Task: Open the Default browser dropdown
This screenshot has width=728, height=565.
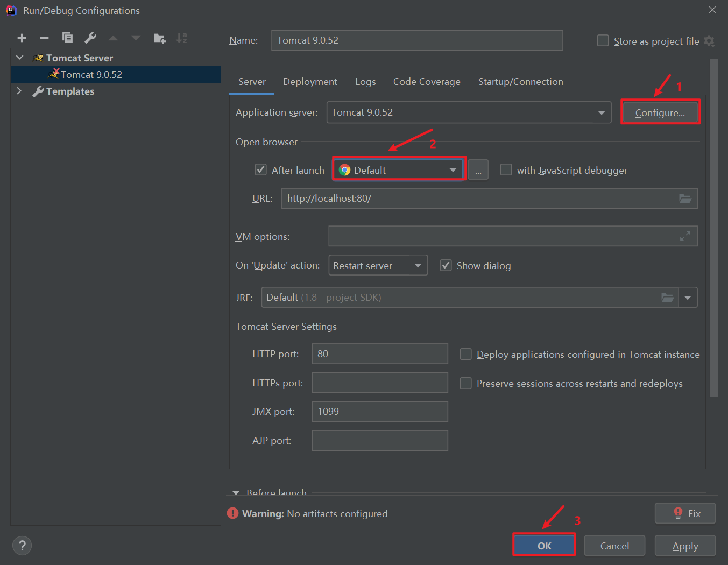Action: (399, 170)
